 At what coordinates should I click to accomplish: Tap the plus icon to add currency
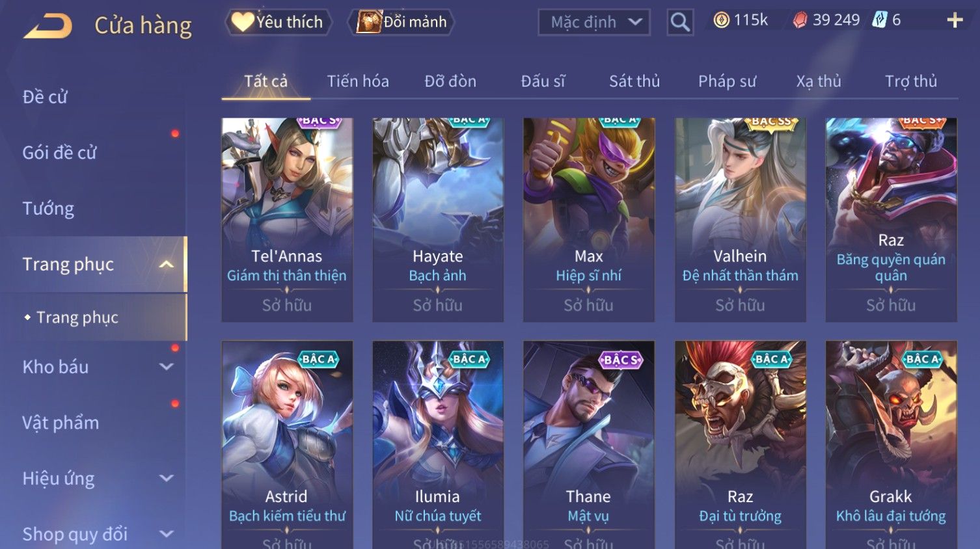click(x=955, y=21)
